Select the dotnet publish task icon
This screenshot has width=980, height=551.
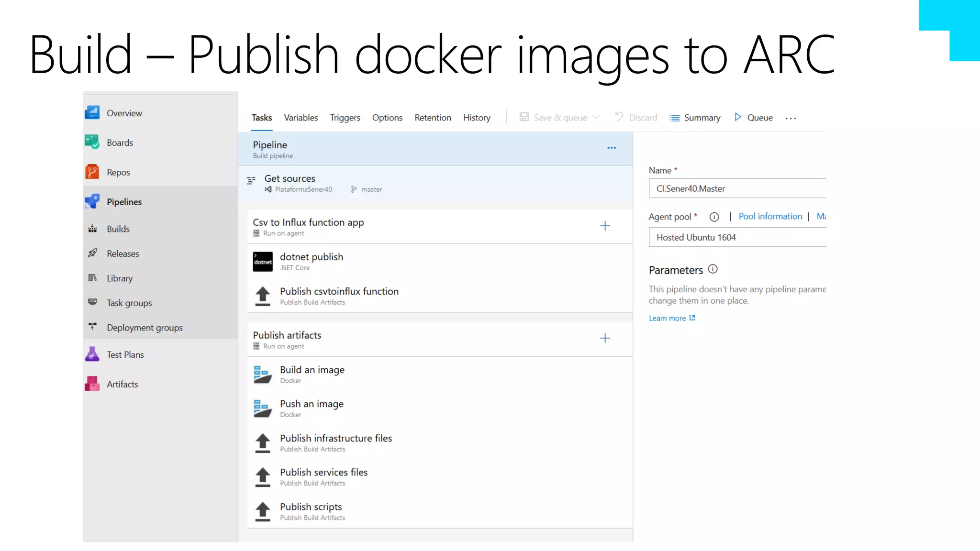(x=263, y=262)
